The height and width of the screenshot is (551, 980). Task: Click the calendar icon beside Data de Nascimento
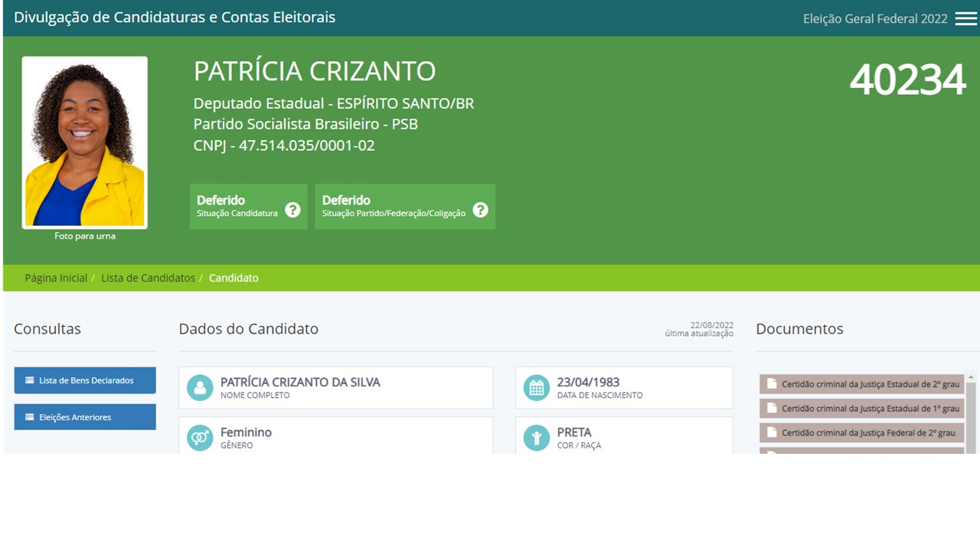point(537,388)
